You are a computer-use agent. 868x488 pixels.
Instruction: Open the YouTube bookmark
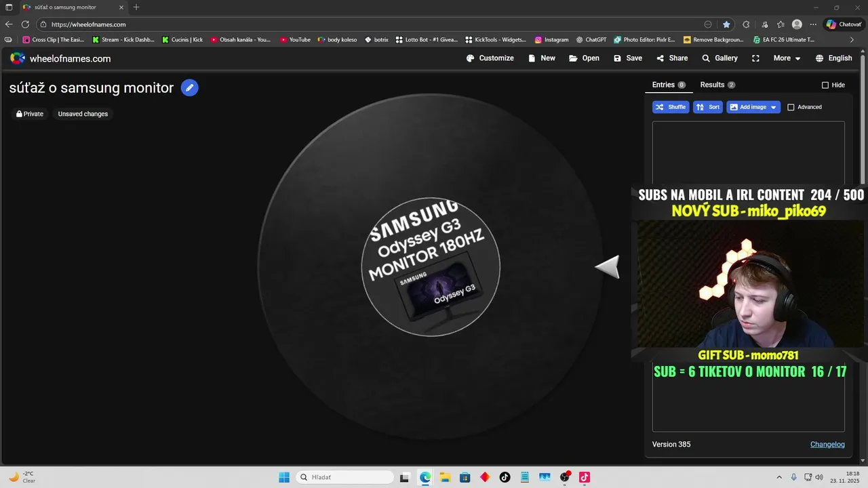pos(295,40)
